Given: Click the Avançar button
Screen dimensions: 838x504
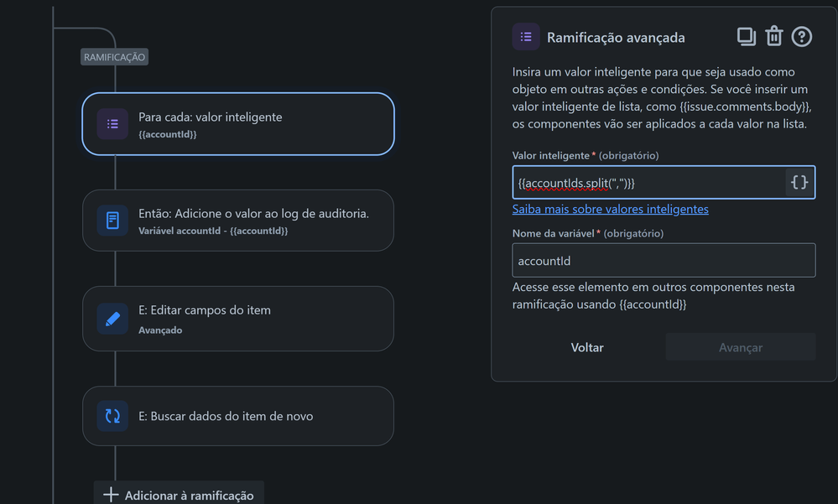Looking at the screenshot, I should click(740, 346).
